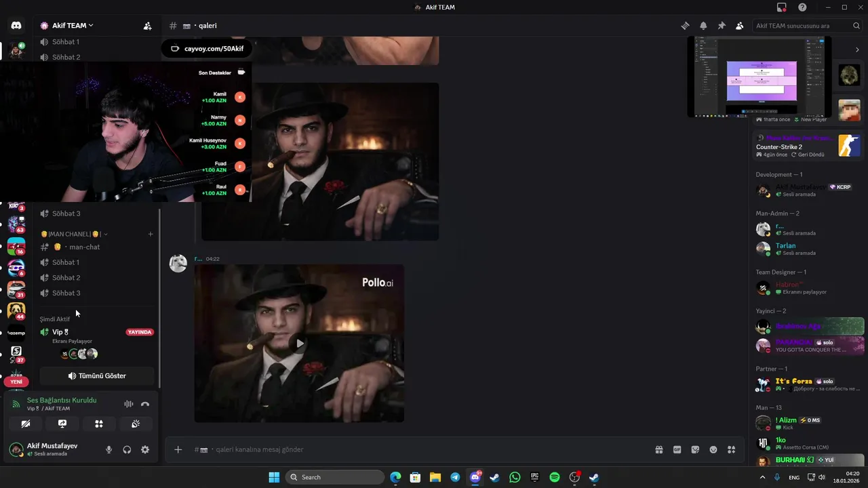Click Windows taskbar Search box
The image size is (868, 488).
click(335, 477)
